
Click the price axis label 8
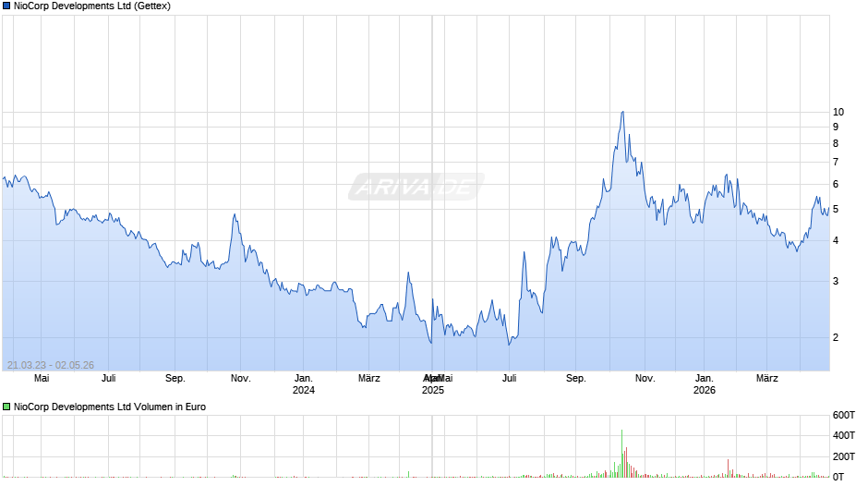tap(836, 144)
